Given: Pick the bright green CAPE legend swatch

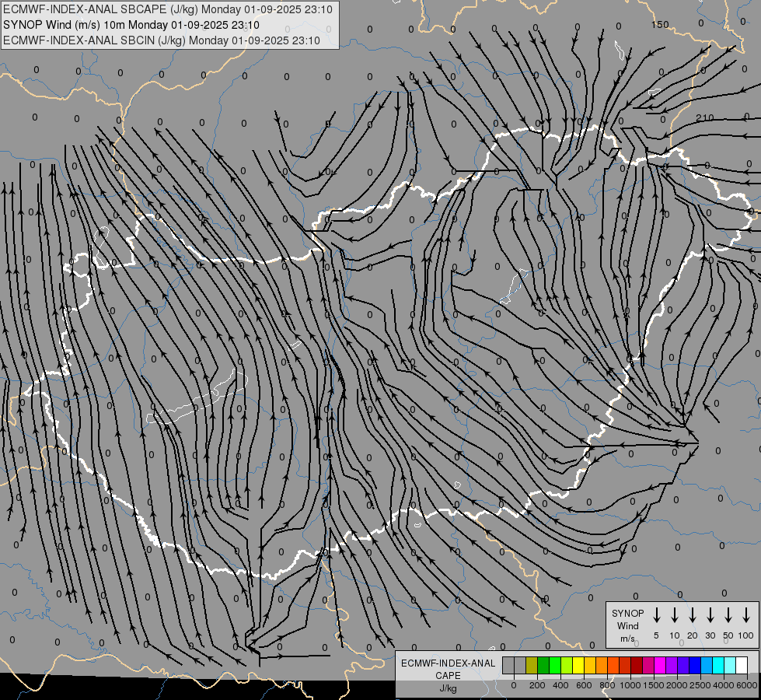Looking at the screenshot, I should tap(555, 666).
